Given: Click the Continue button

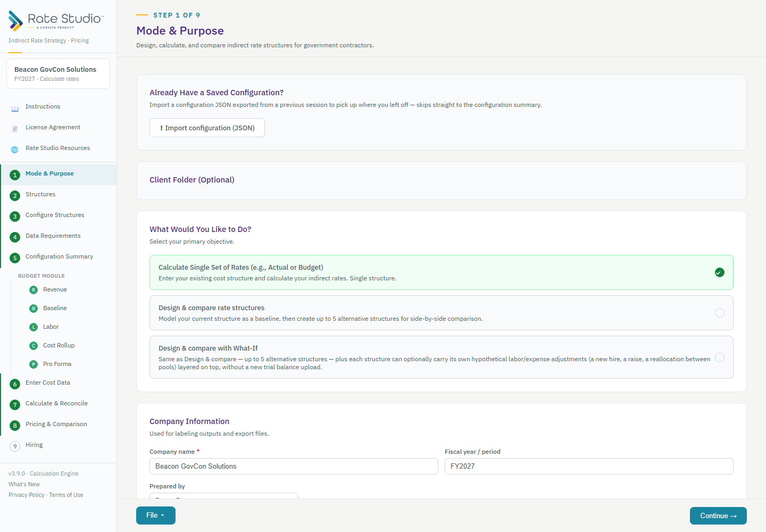Looking at the screenshot, I should [x=718, y=516].
